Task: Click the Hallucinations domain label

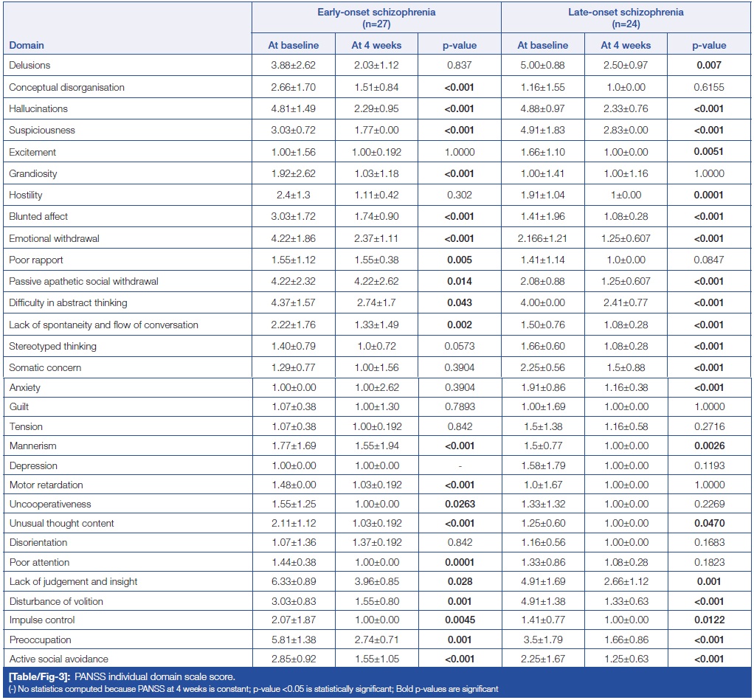Action: click(x=38, y=108)
